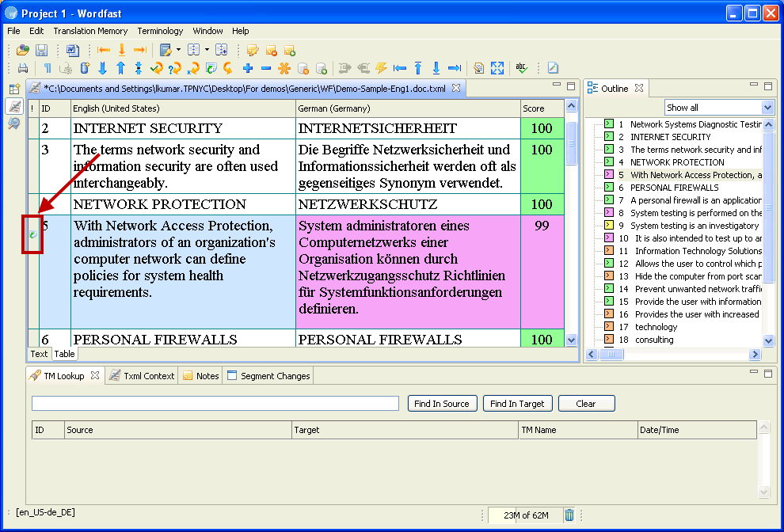Toggle the blue paragraph mark icon

click(48, 68)
